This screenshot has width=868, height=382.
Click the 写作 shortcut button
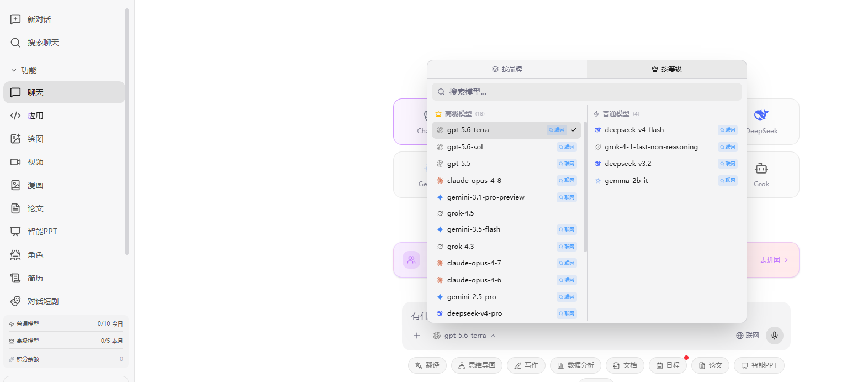[526, 365]
